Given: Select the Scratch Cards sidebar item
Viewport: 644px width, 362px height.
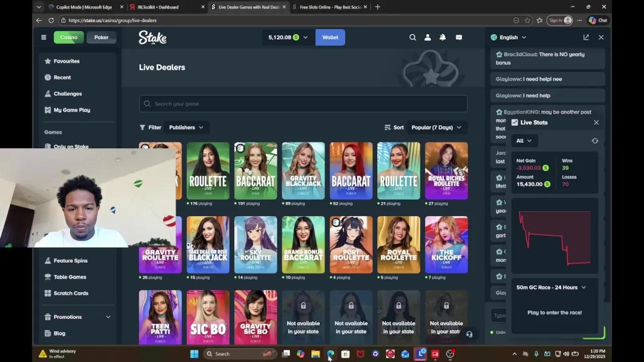Looking at the screenshot, I should coord(70,293).
